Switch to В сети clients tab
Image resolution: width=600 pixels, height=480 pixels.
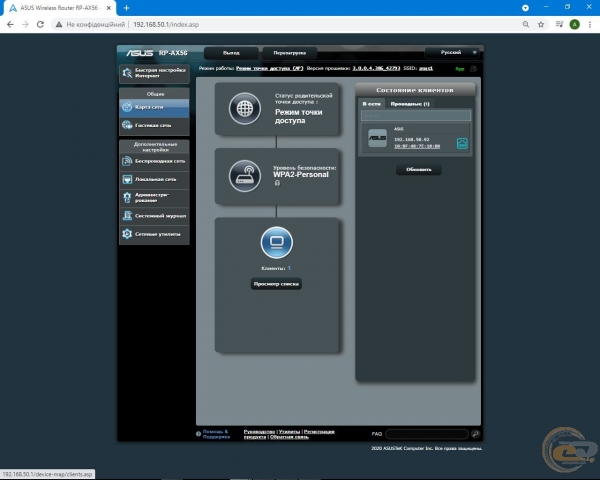click(372, 104)
